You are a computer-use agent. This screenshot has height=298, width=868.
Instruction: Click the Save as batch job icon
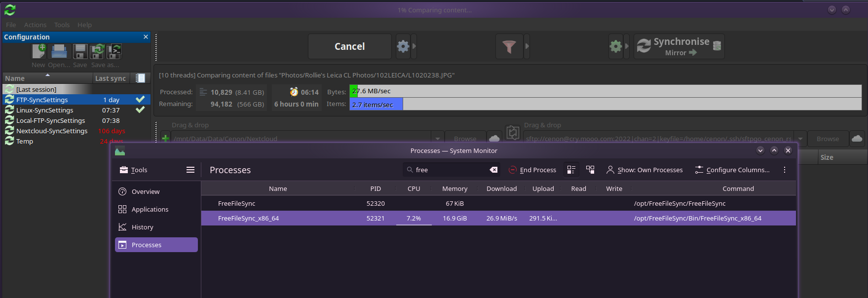[x=114, y=51]
